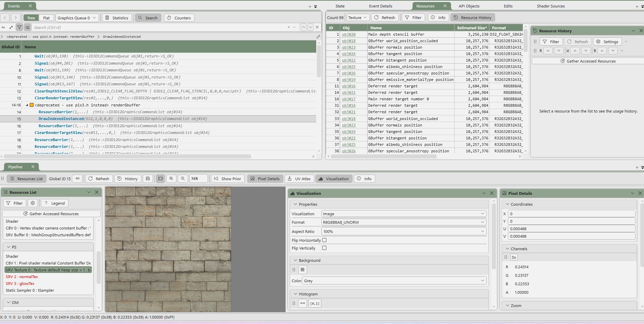Switch to the Shader Sources tab
Screen dimensions: 644x324
(550, 6)
